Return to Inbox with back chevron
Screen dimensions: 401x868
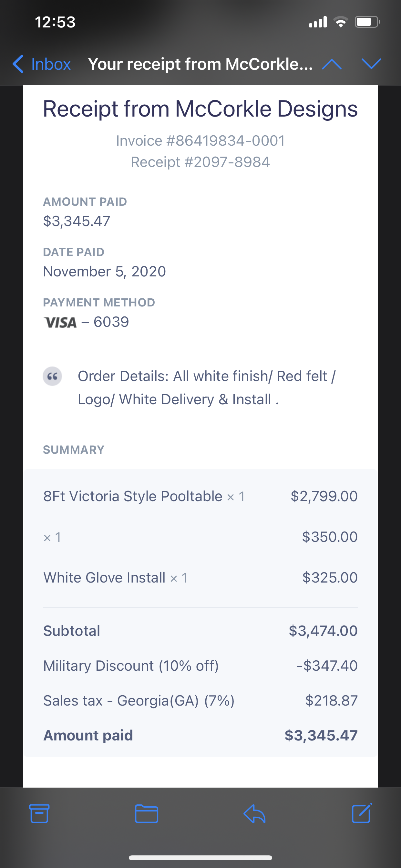click(18, 64)
